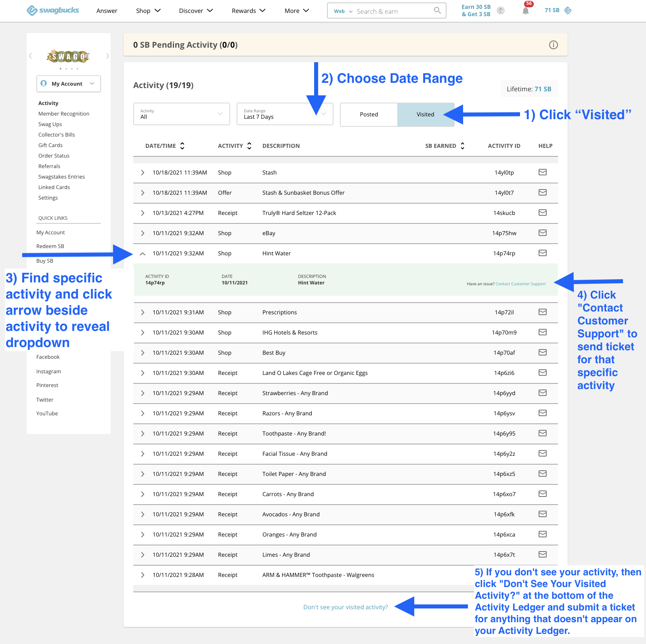Open Settings in sidebar

(x=48, y=198)
